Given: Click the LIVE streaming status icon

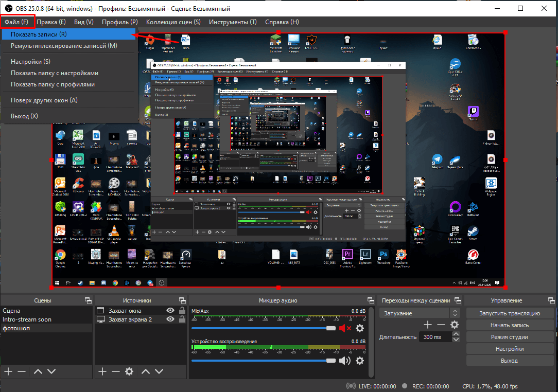Looking at the screenshot, I should point(351,386).
